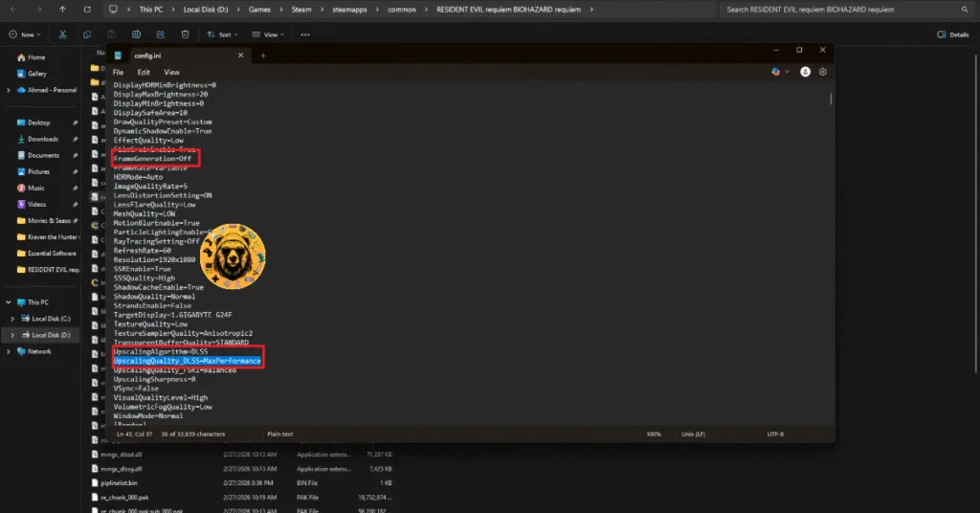Open Notepad settings gear icon
980x513 pixels.
(823, 72)
